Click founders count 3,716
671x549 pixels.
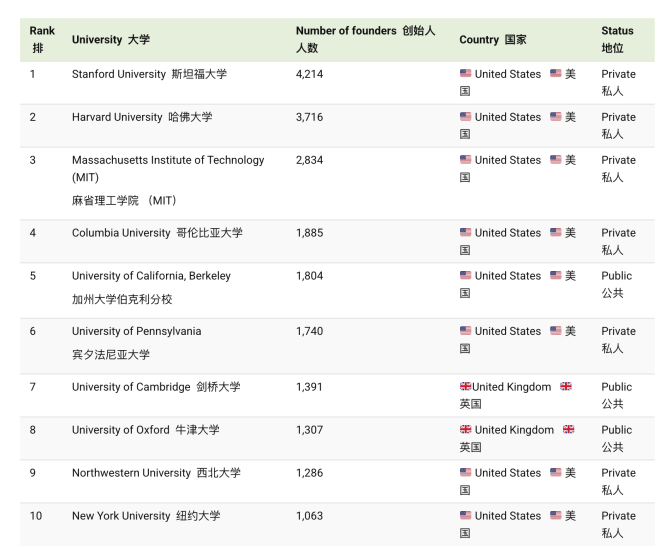click(x=309, y=117)
